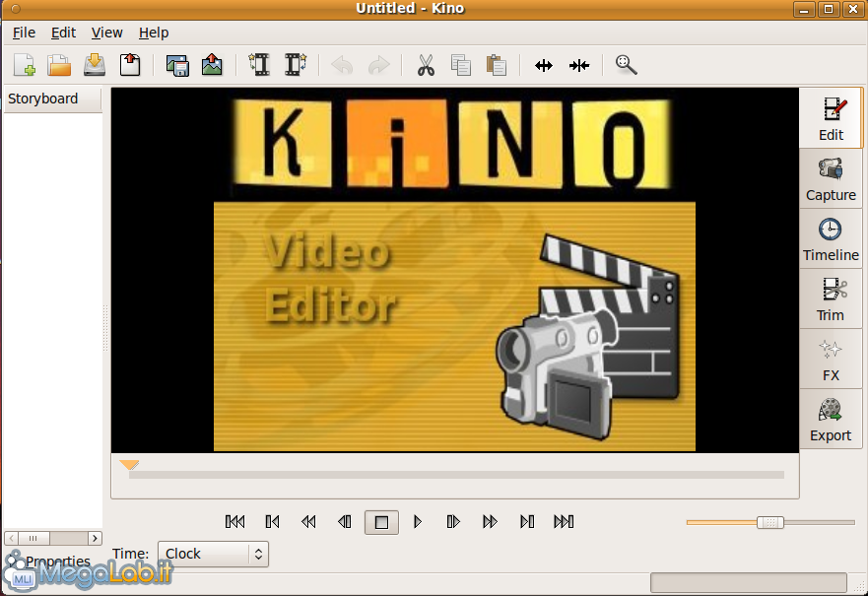Image resolution: width=868 pixels, height=596 pixels.
Task: Switch to the Edit mode tab
Action: click(x=831, y=118)
